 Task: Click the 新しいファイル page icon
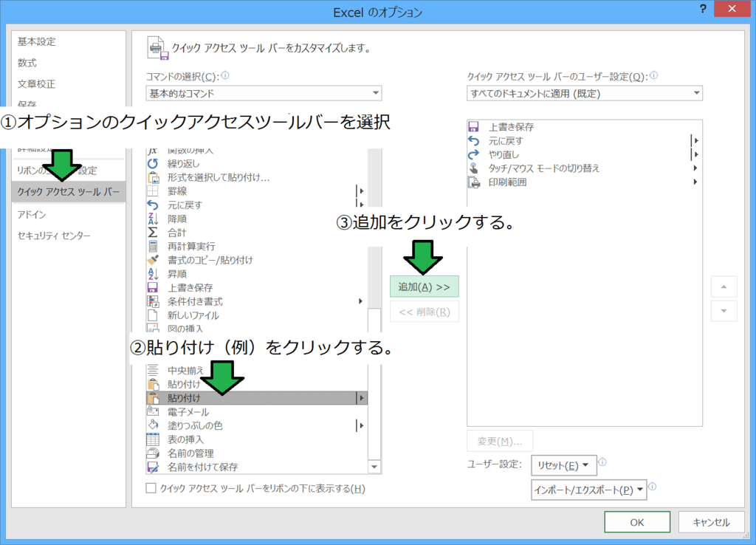pyautogui.click(x=153, y=315)
